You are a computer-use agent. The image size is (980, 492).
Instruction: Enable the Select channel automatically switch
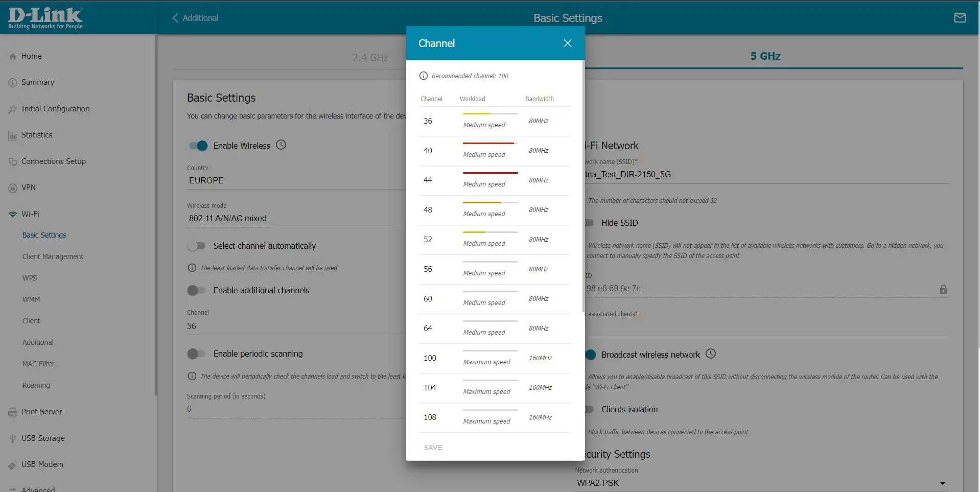point(196,246)
